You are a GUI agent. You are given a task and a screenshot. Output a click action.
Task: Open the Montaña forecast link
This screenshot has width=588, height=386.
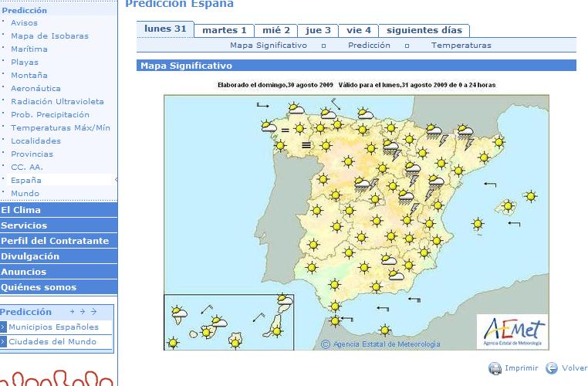[29, 76]
